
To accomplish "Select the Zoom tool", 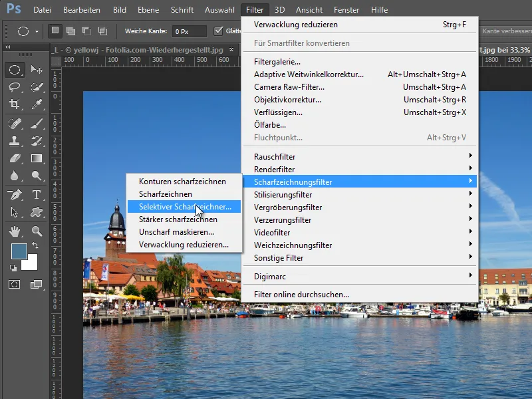I will [37, 231].
